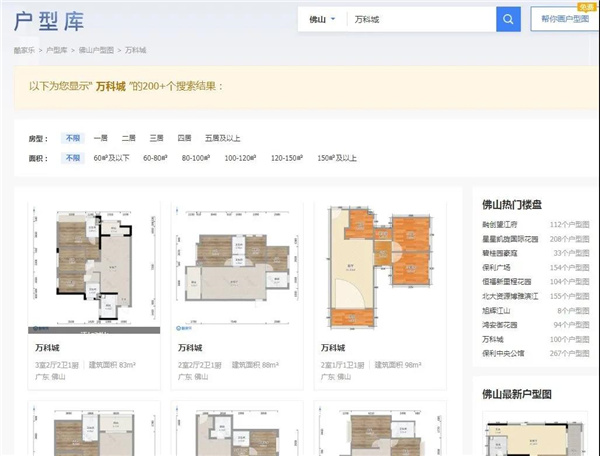Click the 建筑面积 98m² text
This screenshot has width=600, height=456.
click(398, 365)
